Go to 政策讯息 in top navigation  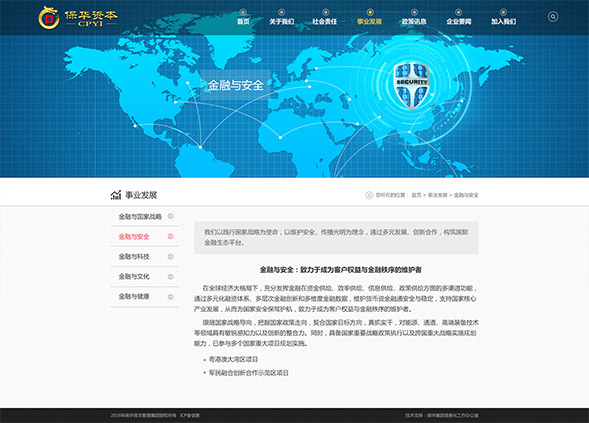[414, 21]
